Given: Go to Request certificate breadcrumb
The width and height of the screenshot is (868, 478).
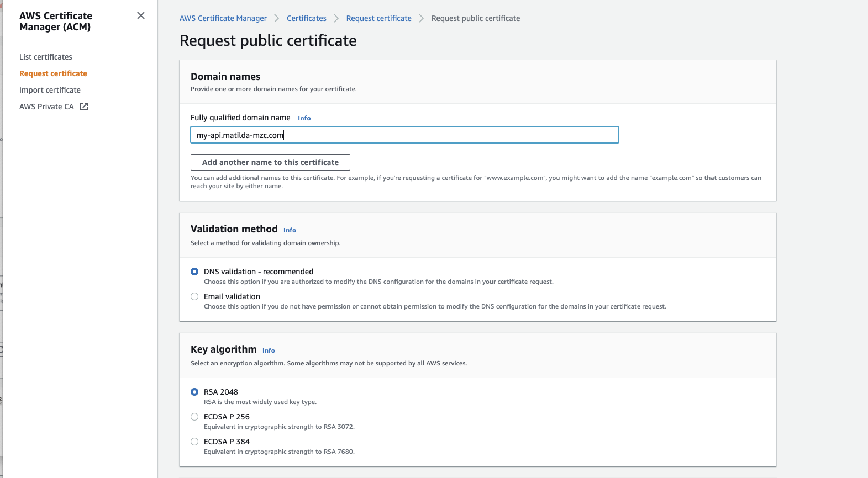Looking at the screenshot, I should pyautogui.click(x=379, y=18).
